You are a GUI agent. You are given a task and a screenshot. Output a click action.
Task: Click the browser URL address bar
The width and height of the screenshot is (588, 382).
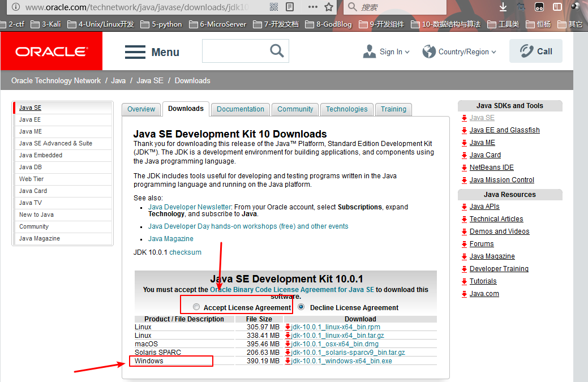(137, 7)
